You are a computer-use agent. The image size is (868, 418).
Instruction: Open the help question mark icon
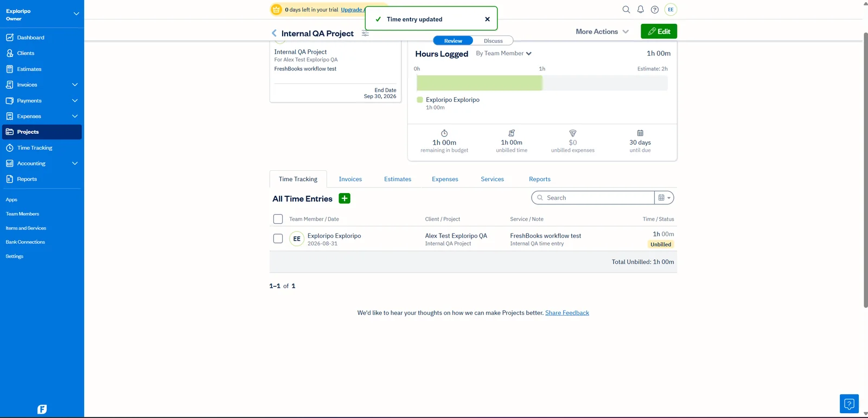click(x=655, y=9)
